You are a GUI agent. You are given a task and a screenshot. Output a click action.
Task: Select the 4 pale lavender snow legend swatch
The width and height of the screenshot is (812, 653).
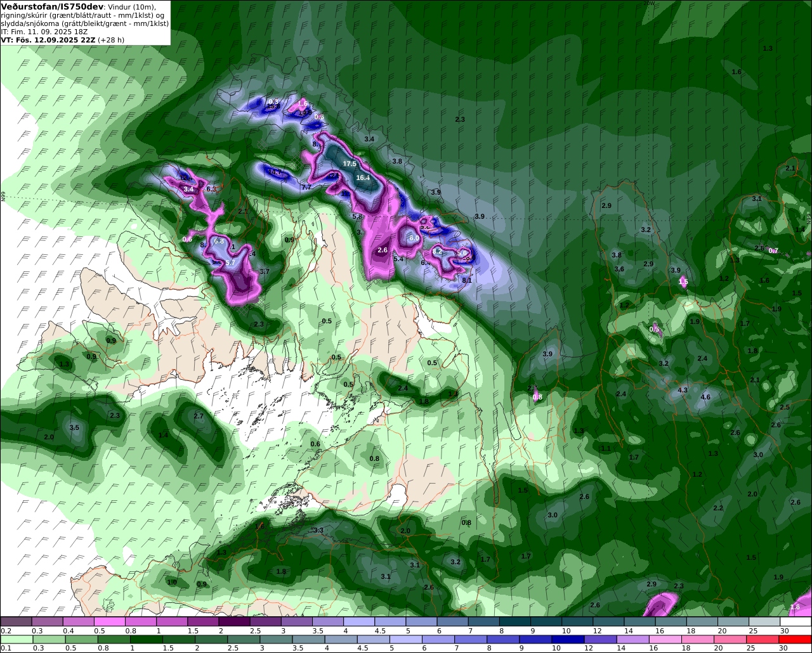(x=358, y=621)
